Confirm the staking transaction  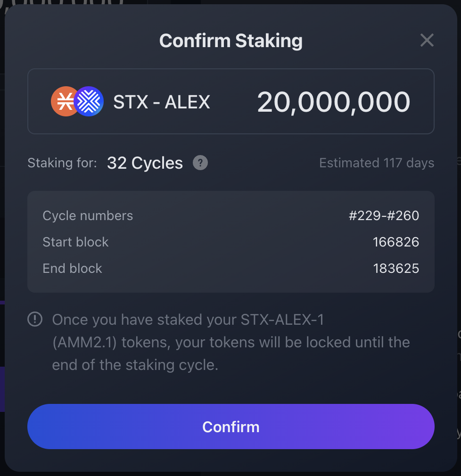231,427
